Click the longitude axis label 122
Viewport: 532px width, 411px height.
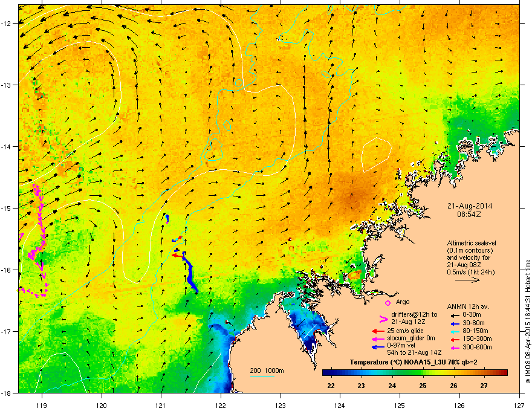coord(221,405)
